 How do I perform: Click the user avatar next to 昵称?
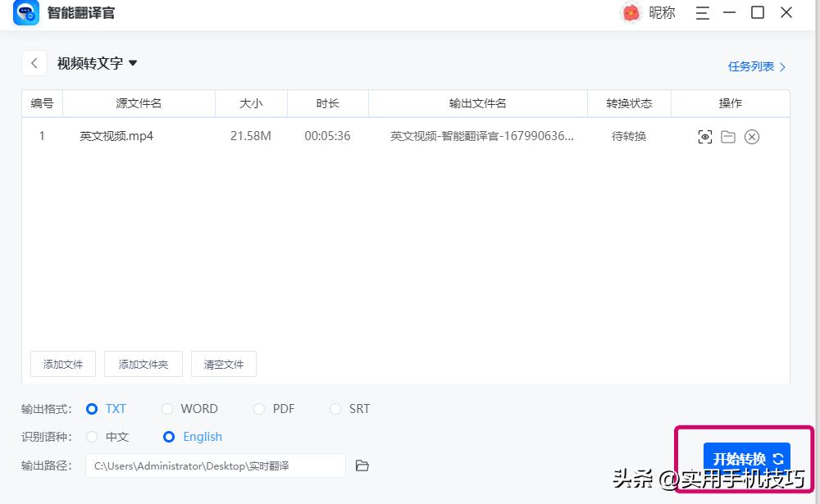630,13
